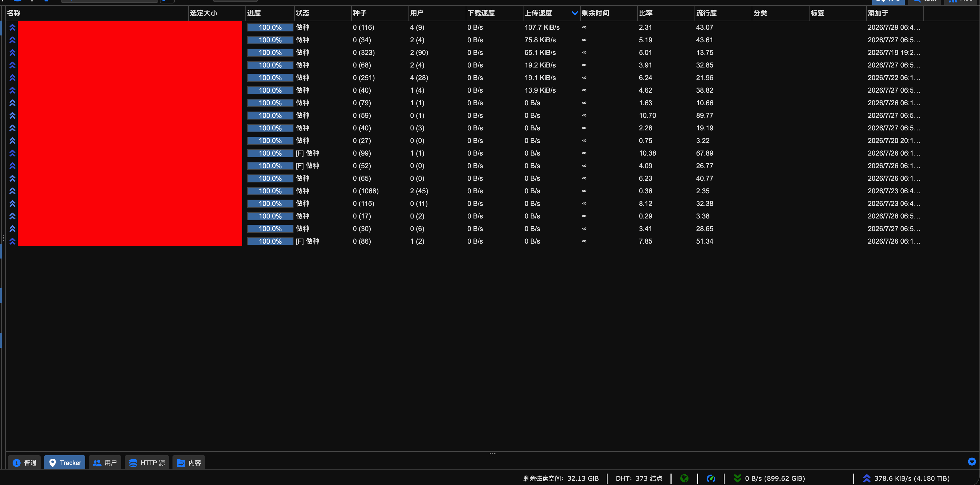Switch to the 内容 tab
Screen dimensions: 980x485
189,463
